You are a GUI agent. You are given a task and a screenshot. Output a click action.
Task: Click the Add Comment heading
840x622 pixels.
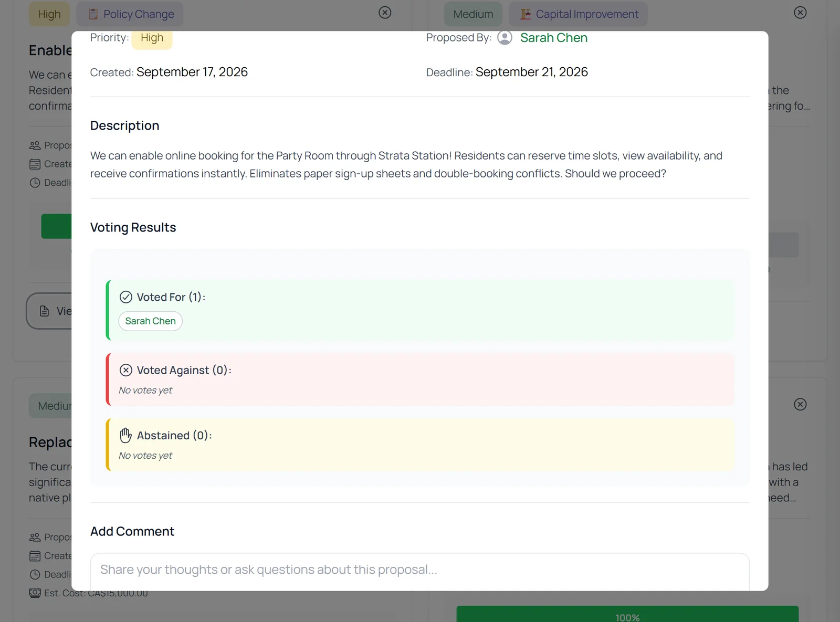[132, 531]
